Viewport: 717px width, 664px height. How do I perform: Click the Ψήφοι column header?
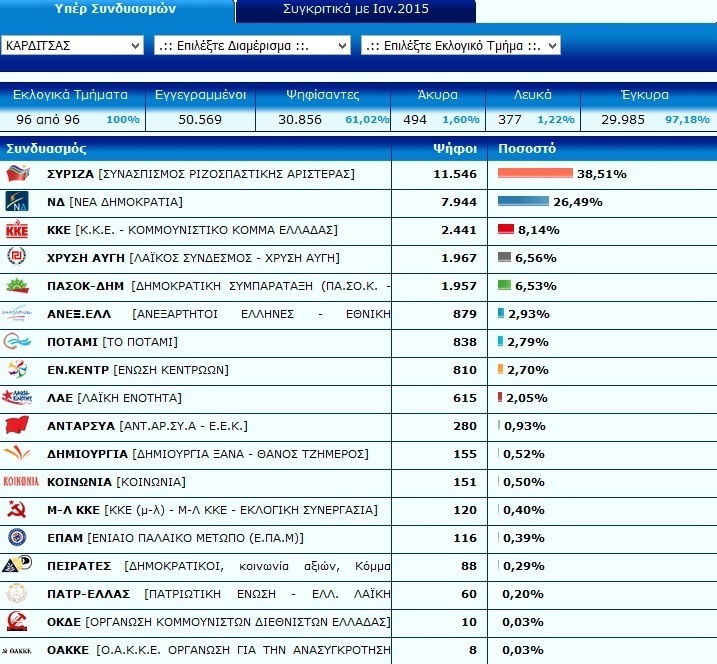click(455, 149)
